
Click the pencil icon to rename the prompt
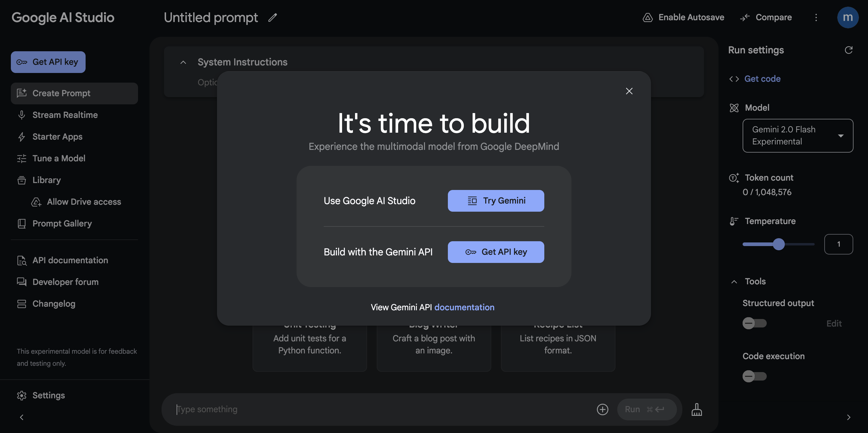[x=272, y=17]
